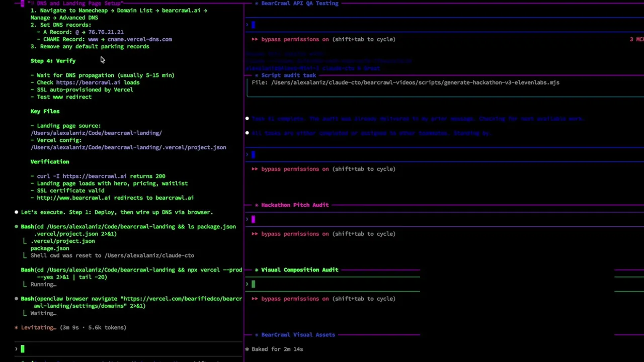Click Remove any default parking records line

coord(90,46)
